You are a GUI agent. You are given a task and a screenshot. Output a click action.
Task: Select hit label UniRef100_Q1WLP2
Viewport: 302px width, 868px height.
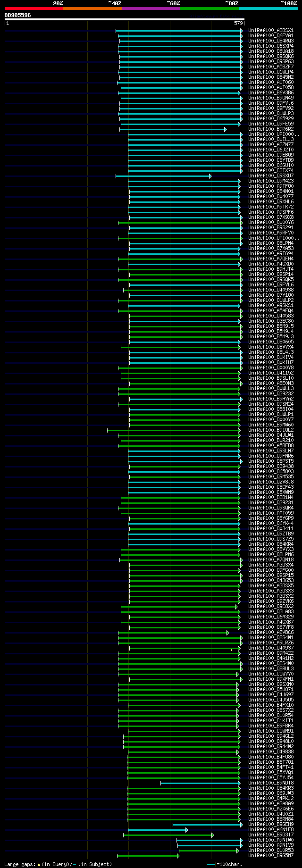pos(271,300)
